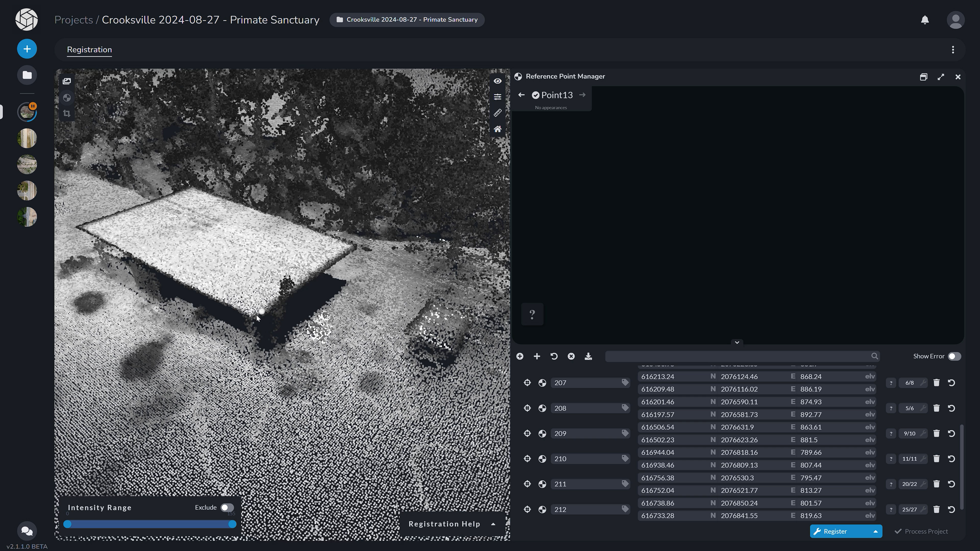980x551 pixels.
Task: Click the clear circle-x icon
Action: [x=571, y=356]
